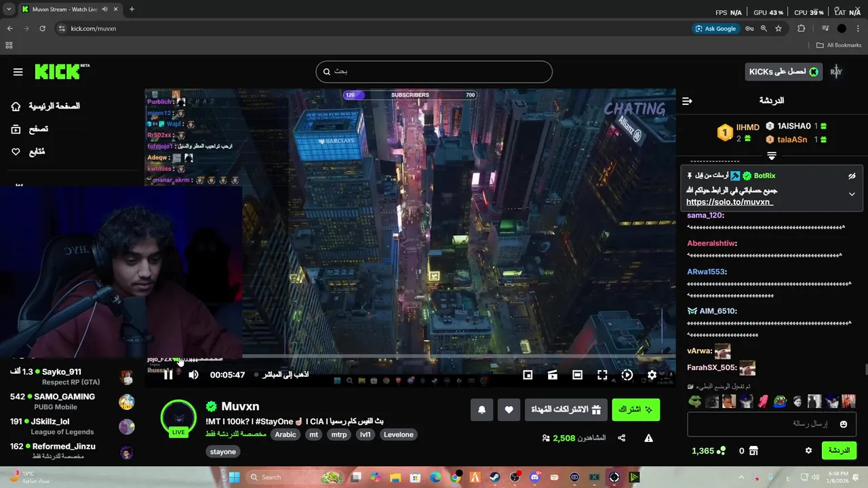Open the tab search dropdown arrow
Image resolution: width=868 pixels, height=488 pixels.
pyautogui.click(x=9, y=9)
